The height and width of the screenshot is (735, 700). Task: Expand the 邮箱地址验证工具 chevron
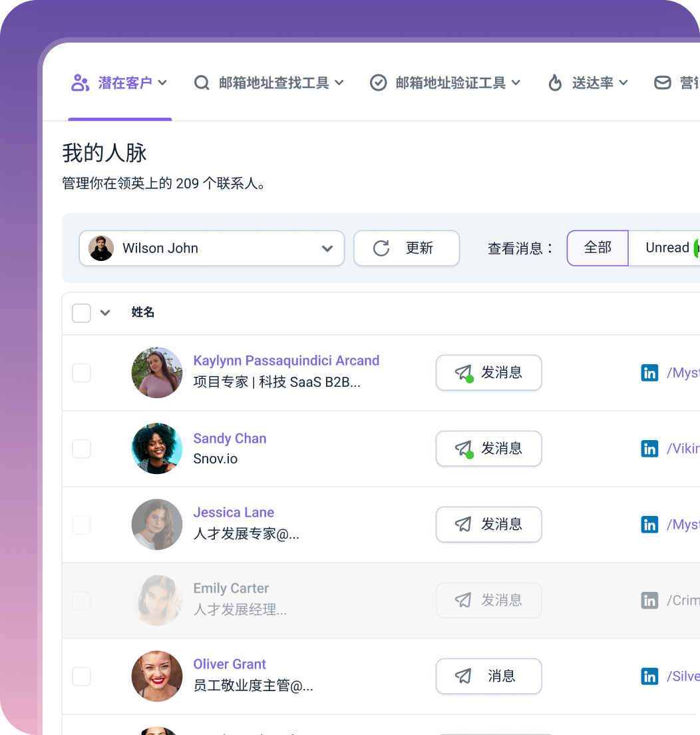click(516, 83)
